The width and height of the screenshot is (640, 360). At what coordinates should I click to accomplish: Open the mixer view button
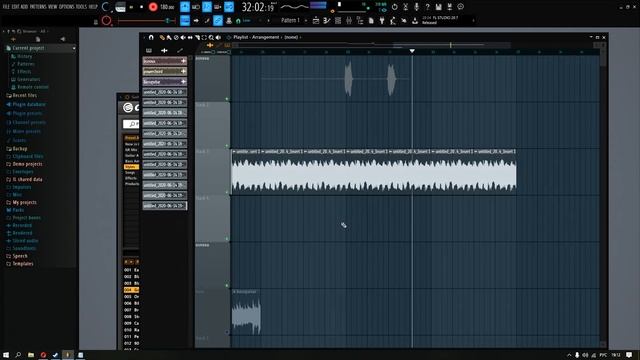[x=349, y=20]
